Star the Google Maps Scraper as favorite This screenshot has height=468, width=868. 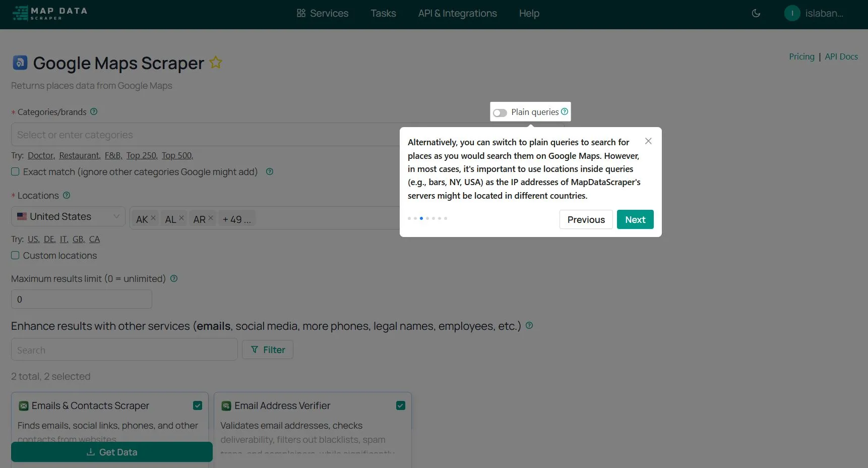pyautogui.click(x=216, y=63)
